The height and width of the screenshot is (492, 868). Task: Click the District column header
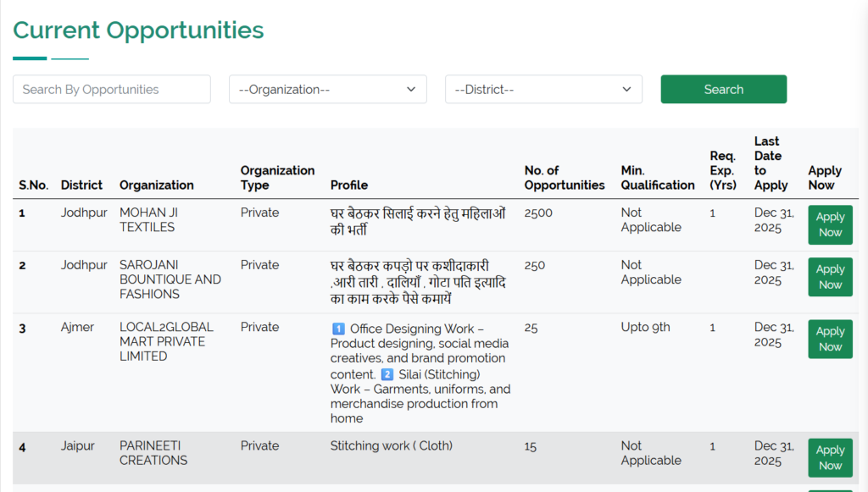click(81, 185)
